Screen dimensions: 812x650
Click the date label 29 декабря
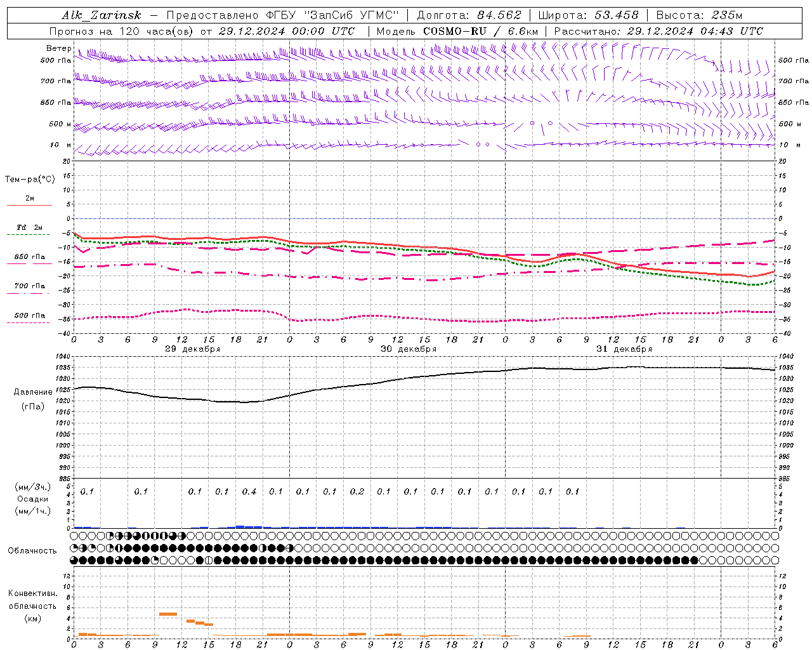tap(193, 349)
